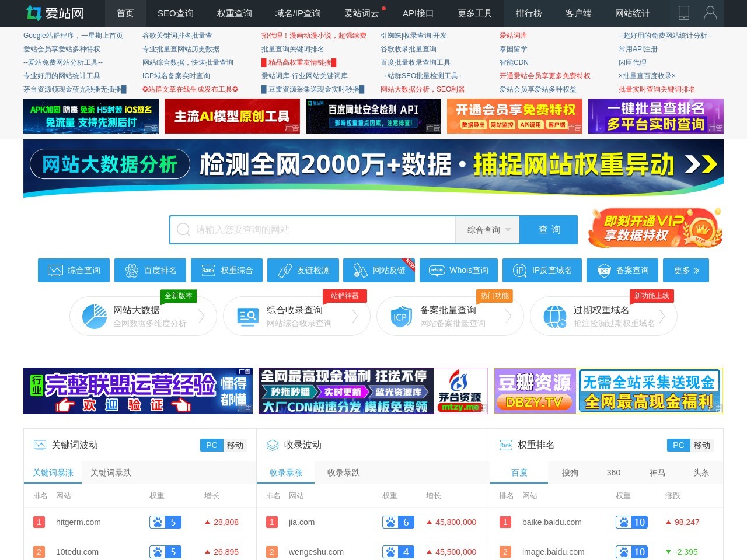Click the 主流AI模型原创工具 ad banner

(x=232, y=116)
